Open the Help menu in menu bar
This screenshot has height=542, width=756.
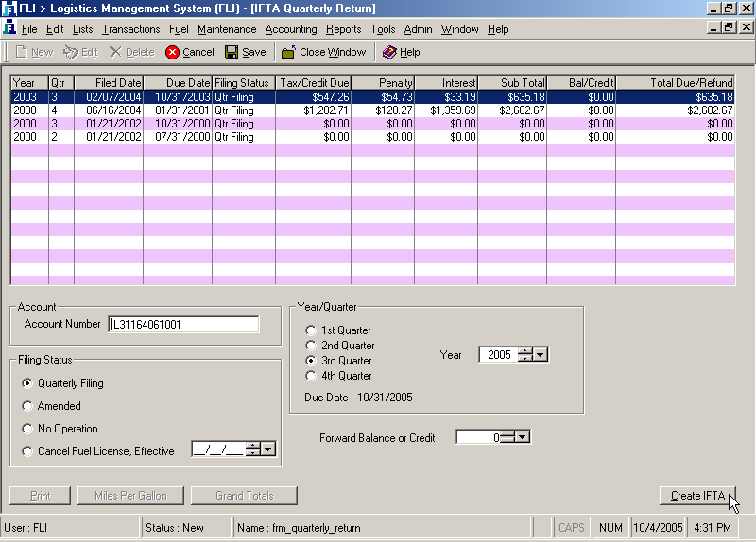[498, 29]
